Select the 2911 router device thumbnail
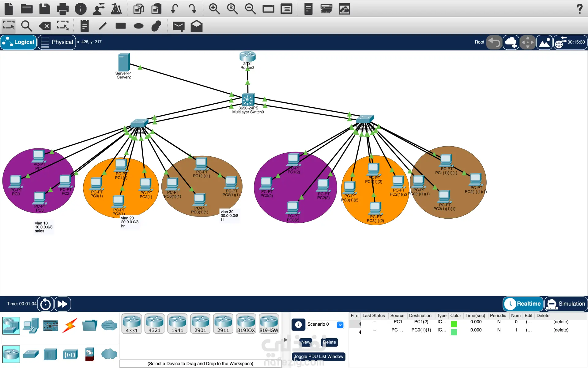Viewport: 588px width, 368px height. [x=223, y=324]
